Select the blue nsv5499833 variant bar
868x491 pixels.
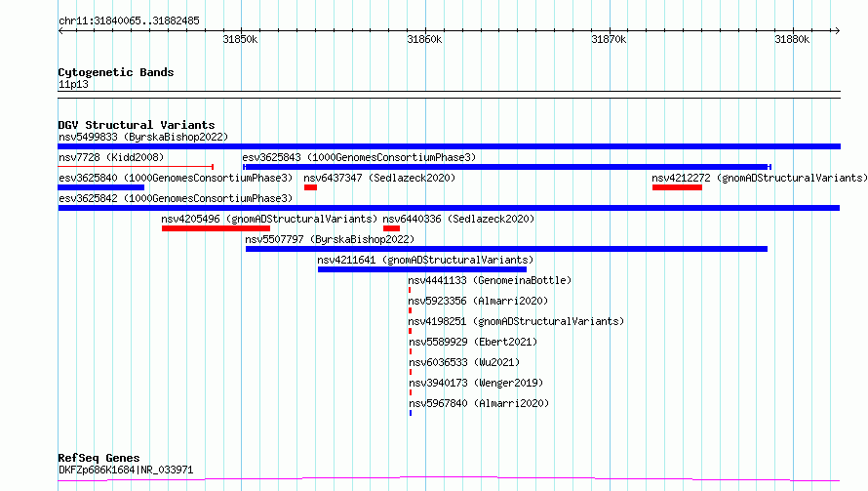coord(449,146)
